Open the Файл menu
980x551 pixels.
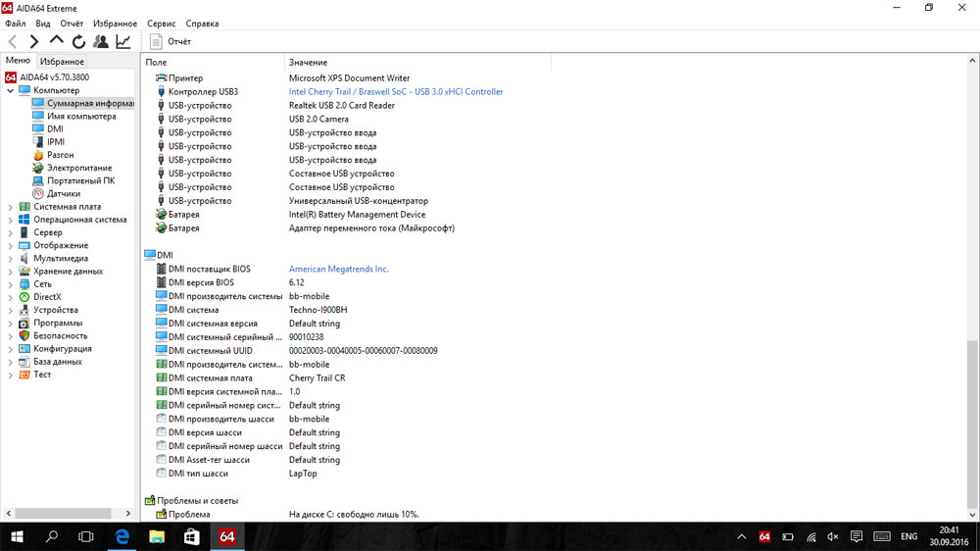pos(15,24)
